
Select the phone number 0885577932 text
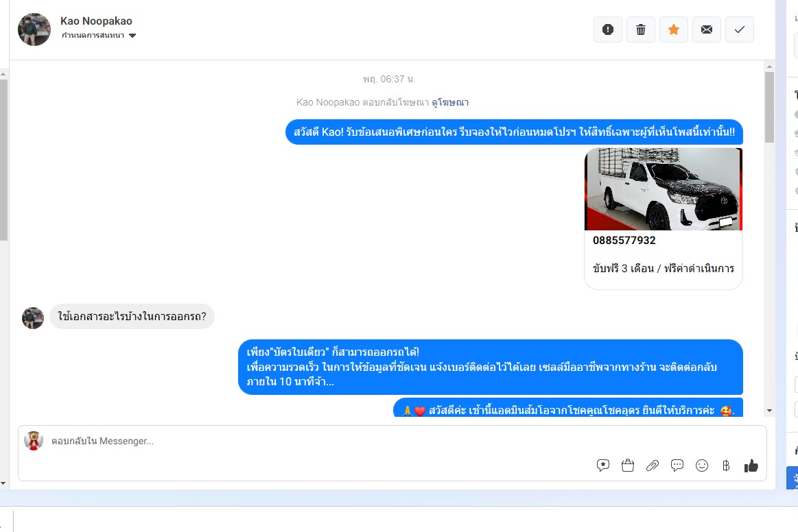624,241
